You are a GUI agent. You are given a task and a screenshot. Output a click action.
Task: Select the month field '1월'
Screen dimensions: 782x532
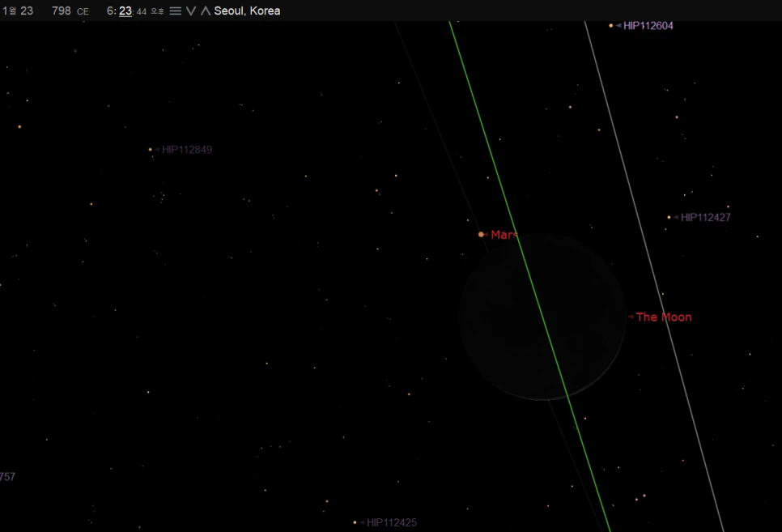pos(10,11)
